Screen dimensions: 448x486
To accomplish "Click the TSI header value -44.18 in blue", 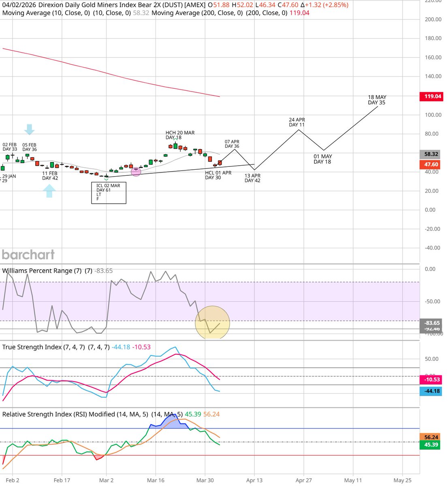I will 121,347.
